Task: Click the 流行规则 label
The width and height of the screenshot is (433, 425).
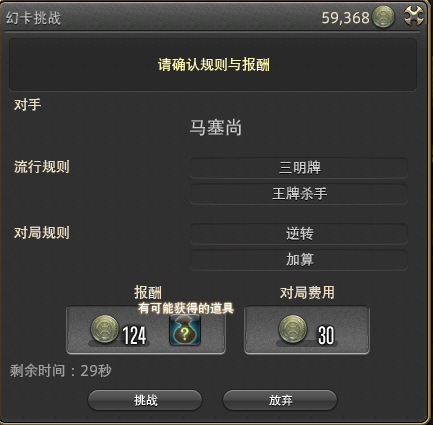Action: point(42,167)
